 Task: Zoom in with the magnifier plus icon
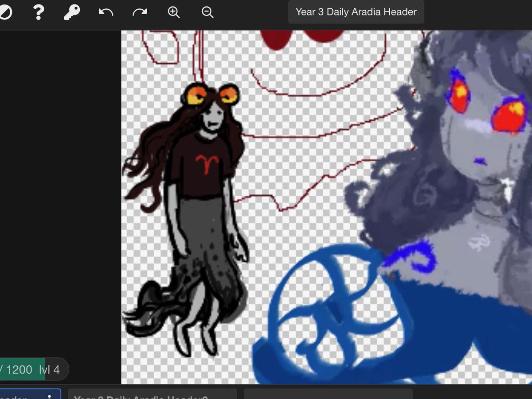(x=174, y=12)
